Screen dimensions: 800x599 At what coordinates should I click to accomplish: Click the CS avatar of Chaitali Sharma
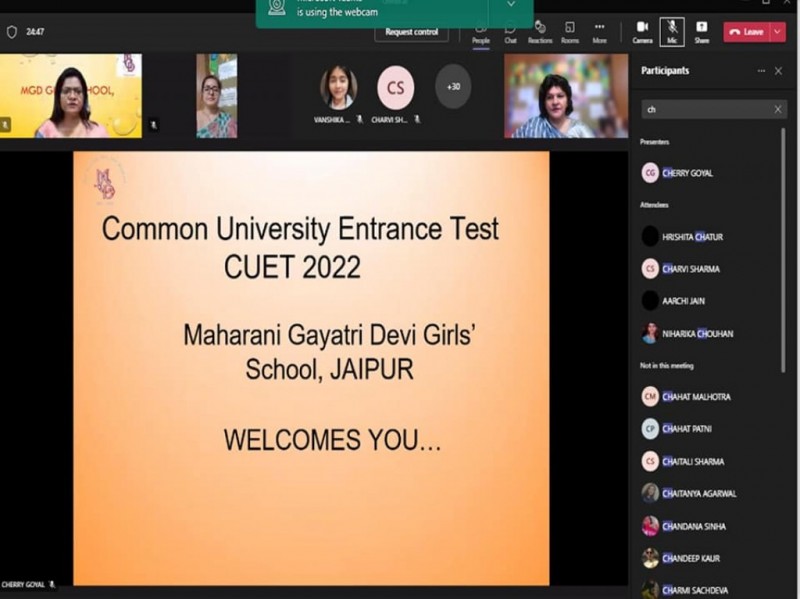[x=650, y=461]
